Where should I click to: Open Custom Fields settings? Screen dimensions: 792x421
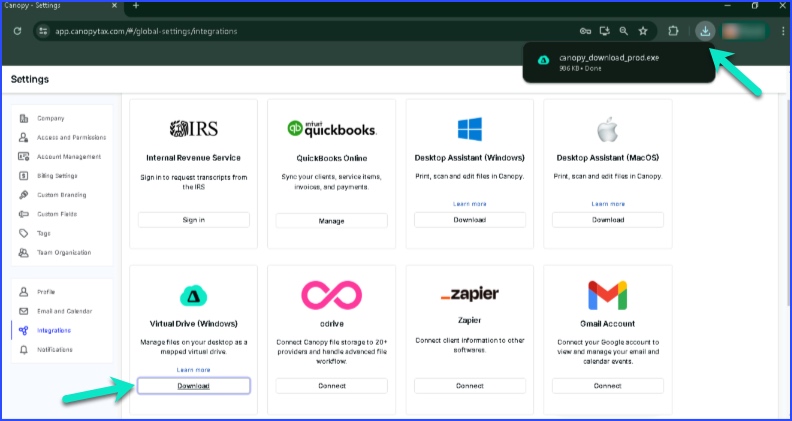click(57, 214)
